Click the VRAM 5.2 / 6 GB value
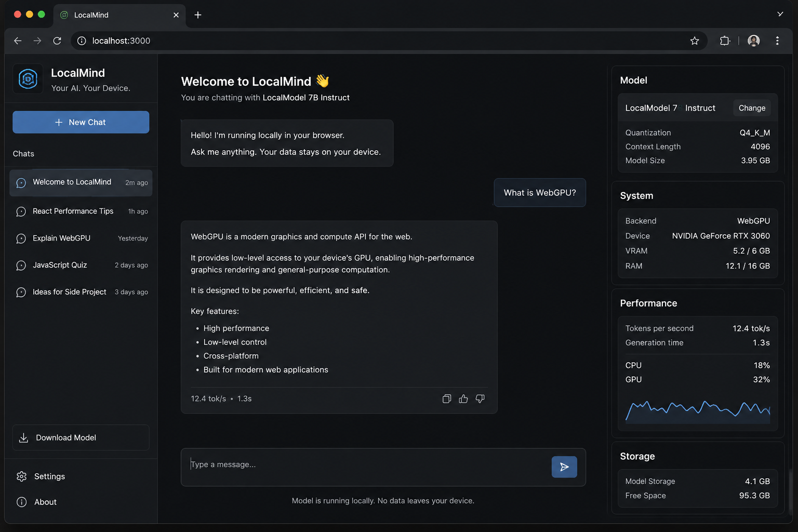This screenshot has height=532, width=798. pos(751,251)
